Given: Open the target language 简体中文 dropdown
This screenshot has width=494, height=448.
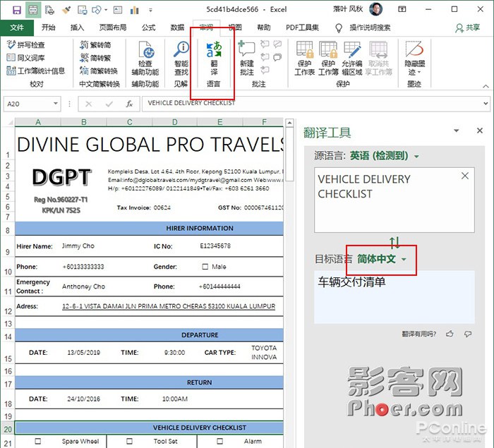Looking at the screenshot, I should pyautogui.click(x=382, y=259).
